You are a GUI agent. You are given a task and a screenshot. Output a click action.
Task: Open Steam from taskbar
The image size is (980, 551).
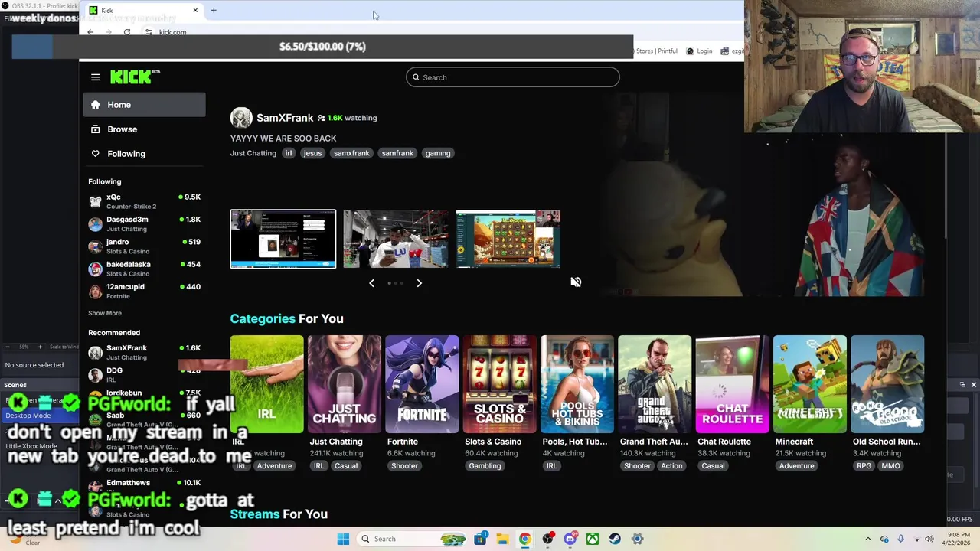click(615, 539)
